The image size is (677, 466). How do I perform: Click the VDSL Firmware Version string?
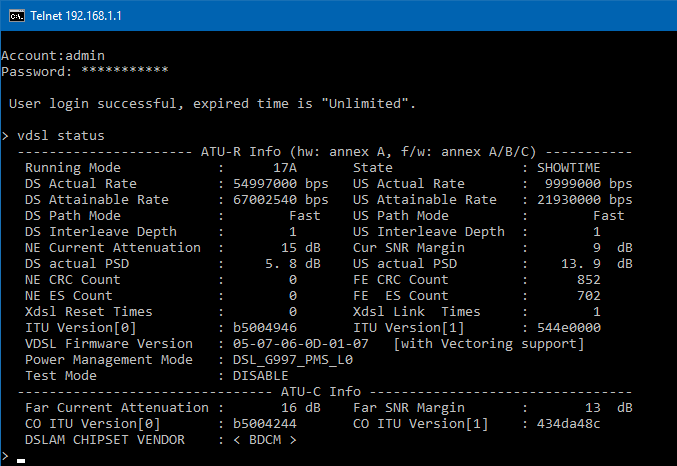(301, 343)
